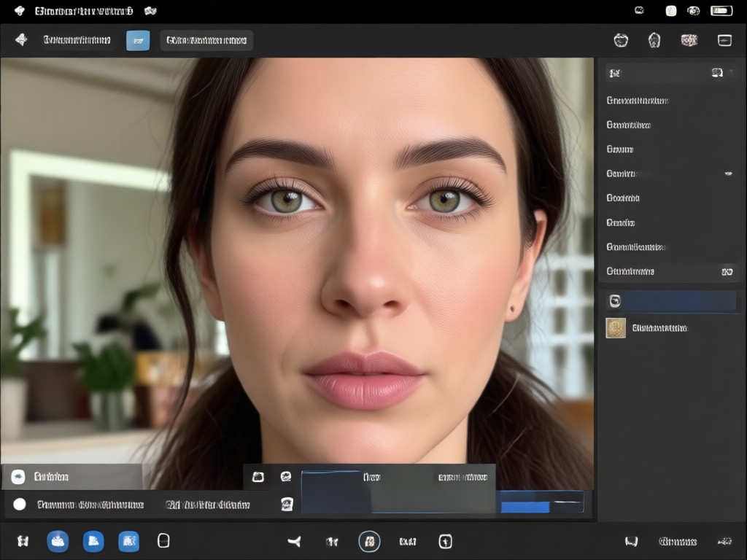Click the icon on the dark blue right panel bar
Viewport: 747px width, 560px height.
click(615, 301)
